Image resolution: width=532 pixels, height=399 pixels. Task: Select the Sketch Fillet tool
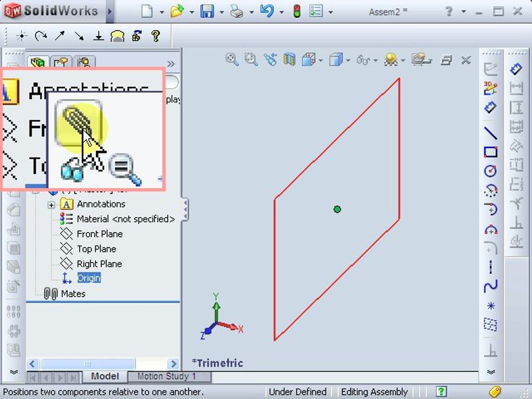(490, 247)
